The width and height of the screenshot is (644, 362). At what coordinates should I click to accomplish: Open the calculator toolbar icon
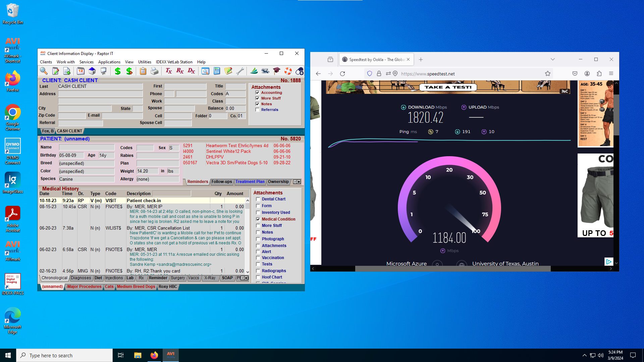(217, 71)
